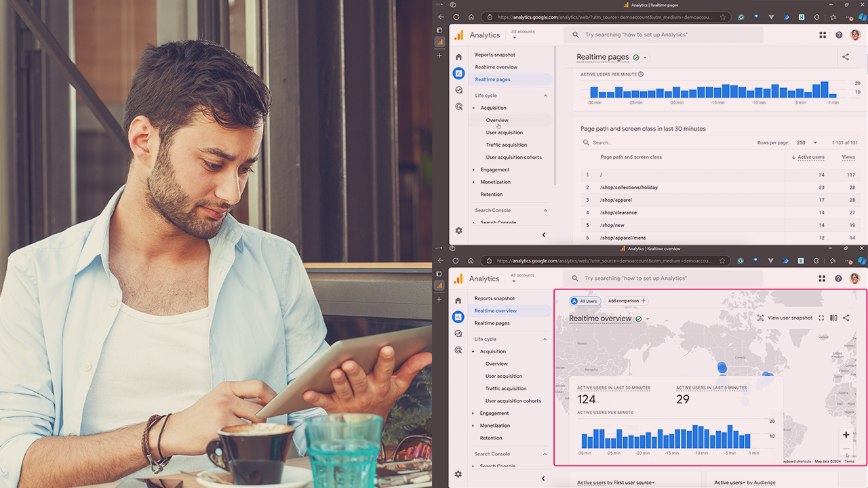The height and width of the screenshot is (488, 868).
Task: Open the Rows per page dropdown
Action: tap(806, 143)
